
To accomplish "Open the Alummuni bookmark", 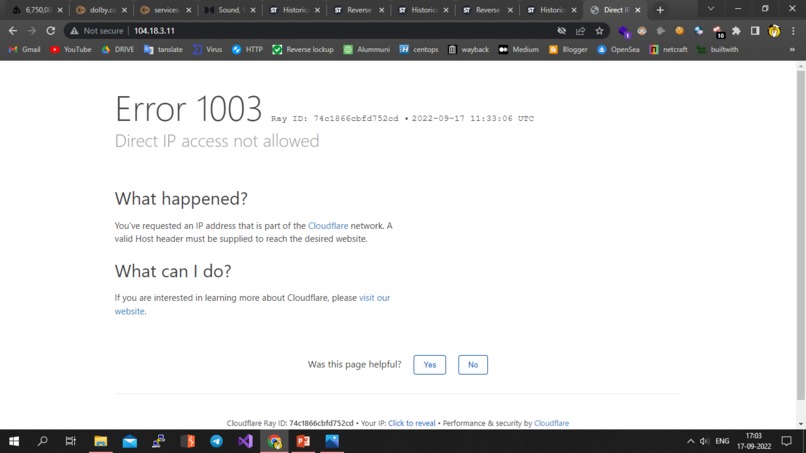I will coord(367,49).
